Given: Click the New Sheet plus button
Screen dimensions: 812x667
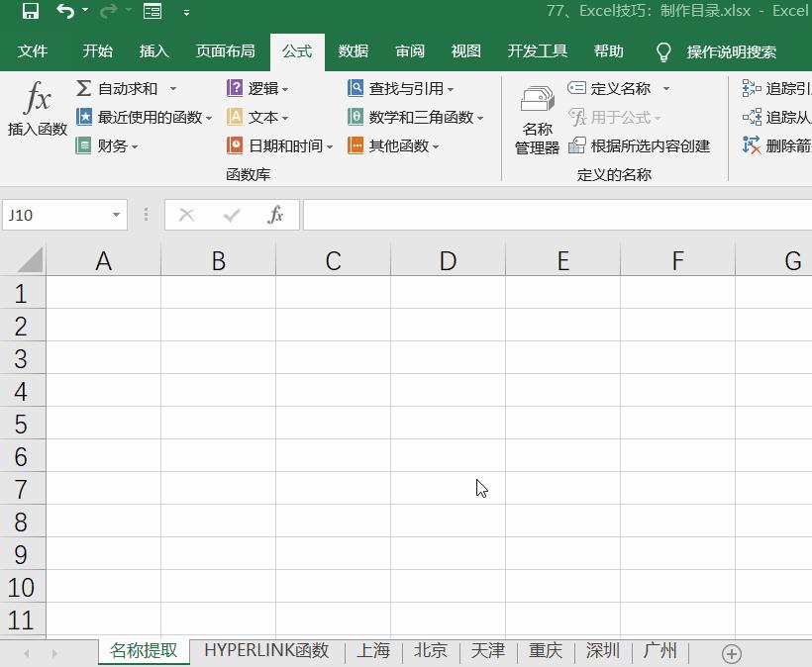Looking at the screenshot, I should (731, 653).
